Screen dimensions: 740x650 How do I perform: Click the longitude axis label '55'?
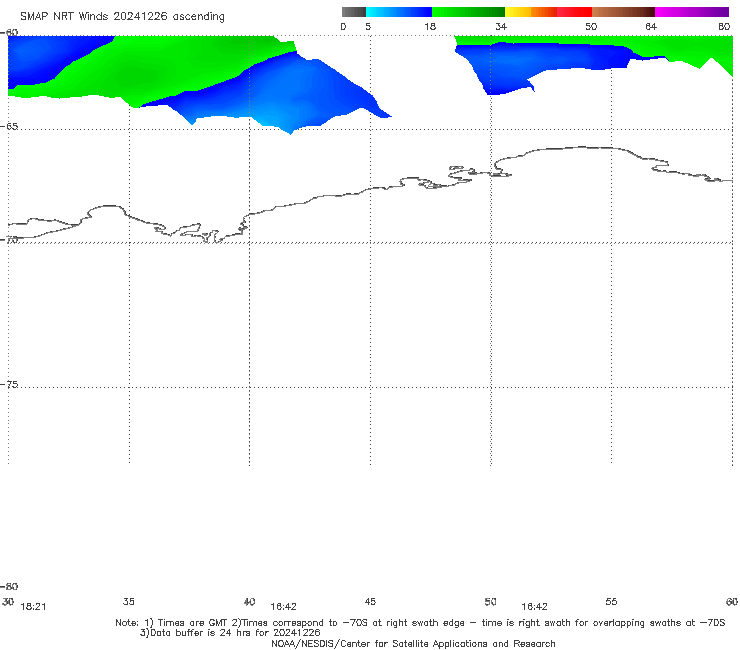point(611,602)
